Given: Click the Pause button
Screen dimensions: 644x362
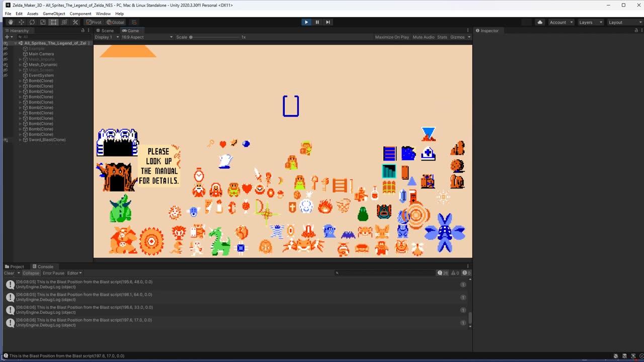Looking at the screenshot, I should click(317, 22).
